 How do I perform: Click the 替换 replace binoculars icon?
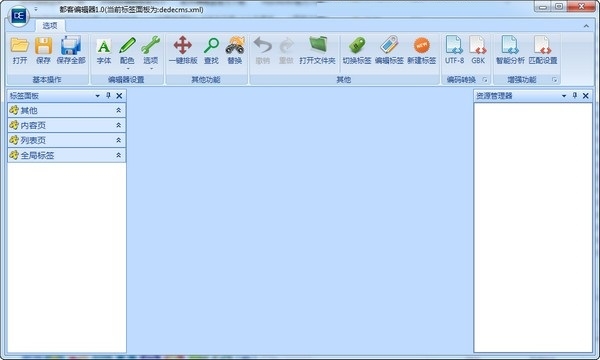click(x=235, y=46)
